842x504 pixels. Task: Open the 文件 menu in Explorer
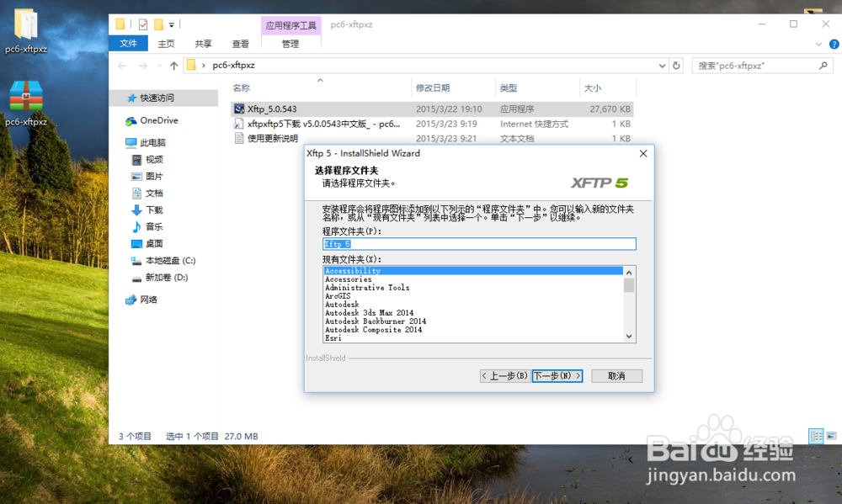(x=128, y=44)
